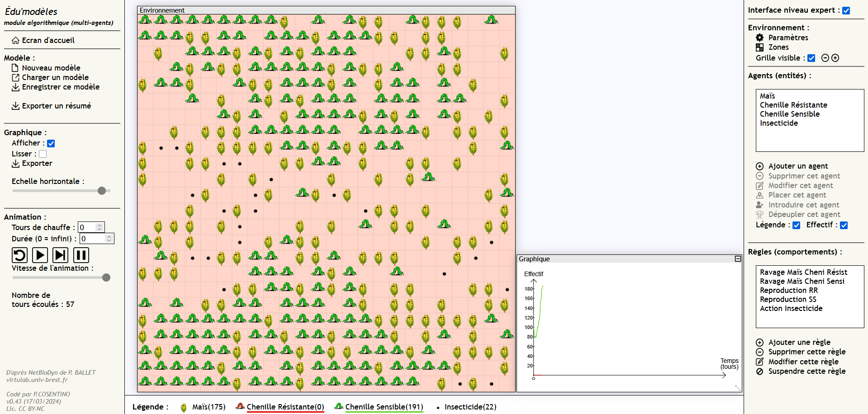Click the grid zoom-in plus icon
Viewport: 868px width, 414px height.
(x=835, y=58)
